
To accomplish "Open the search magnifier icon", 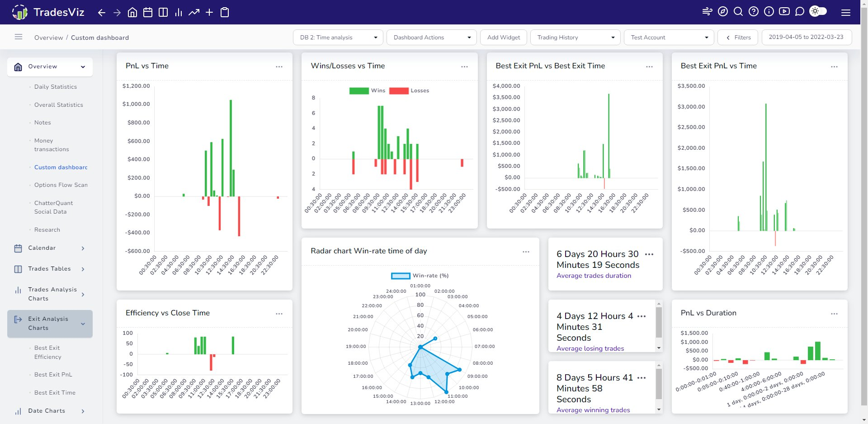I will coord(738,11).
